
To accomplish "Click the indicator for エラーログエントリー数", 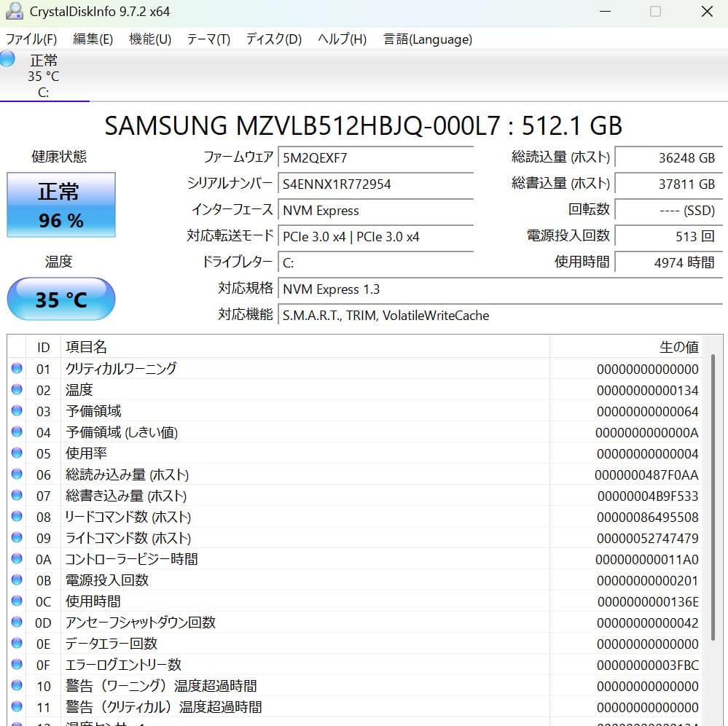I will (x=17, y=665).
